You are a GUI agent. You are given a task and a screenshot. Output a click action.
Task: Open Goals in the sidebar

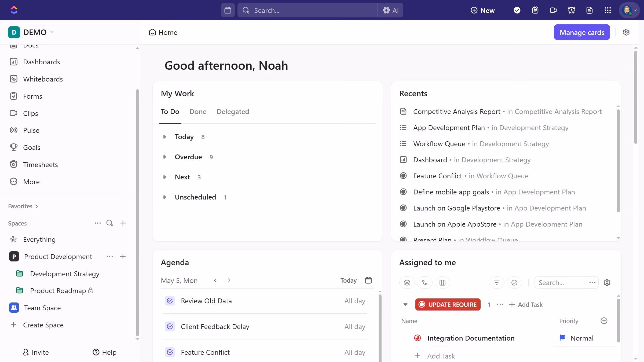click(x=32, y=147)
